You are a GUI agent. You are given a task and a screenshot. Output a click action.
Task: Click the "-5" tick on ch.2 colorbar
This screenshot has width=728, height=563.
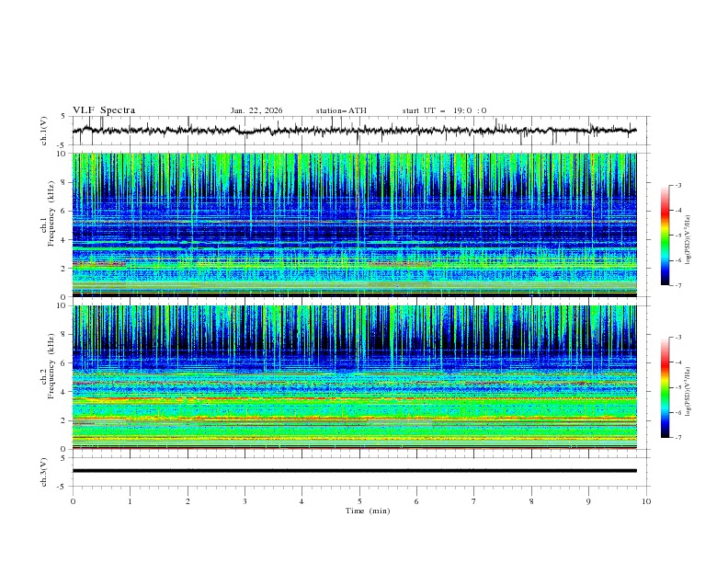pyautogui.click(x=678, y=387)
